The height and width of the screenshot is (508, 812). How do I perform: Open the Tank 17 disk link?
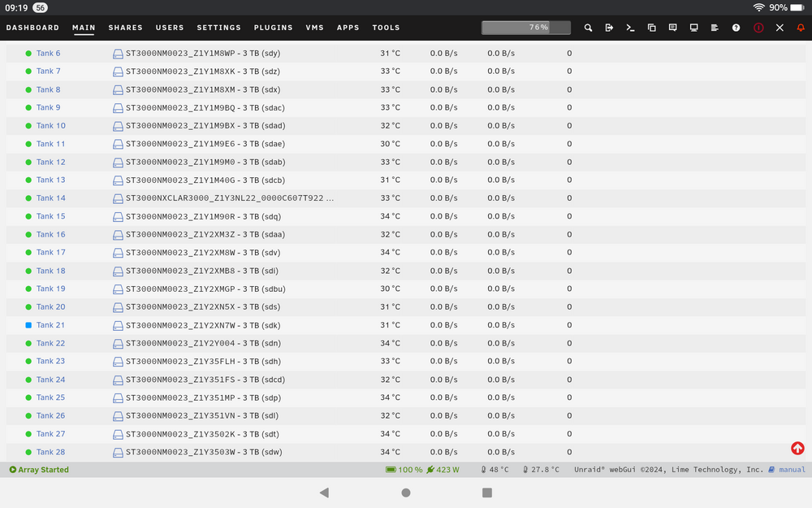[x=50, y=253]
